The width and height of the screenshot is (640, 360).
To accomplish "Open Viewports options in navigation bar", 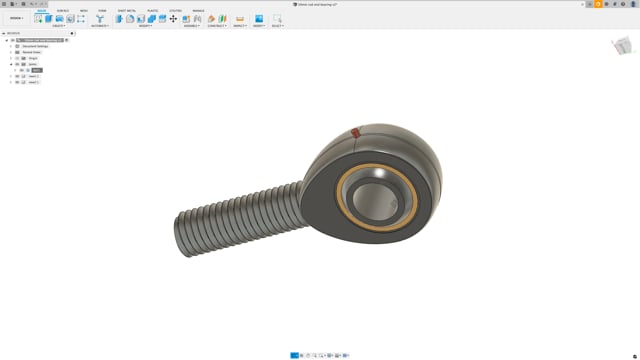I will 345,356.
